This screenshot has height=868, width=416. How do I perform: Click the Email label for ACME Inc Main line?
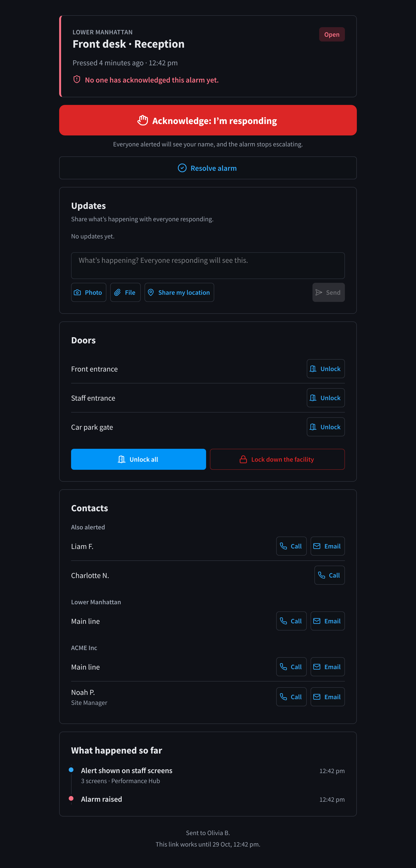tap(332, 667)
